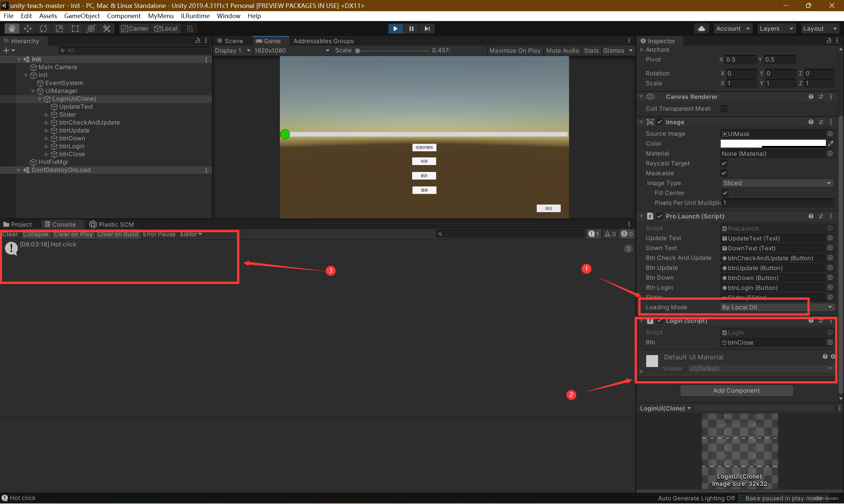This screenshot has width=844, height=504.
Task: Click the Image component icon
Action: (651, 122)
